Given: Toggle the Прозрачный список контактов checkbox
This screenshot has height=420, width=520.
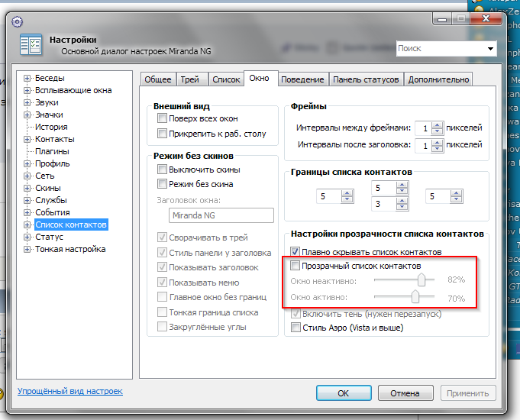Looking at the screenshot, I should click(x=296, y=265).
